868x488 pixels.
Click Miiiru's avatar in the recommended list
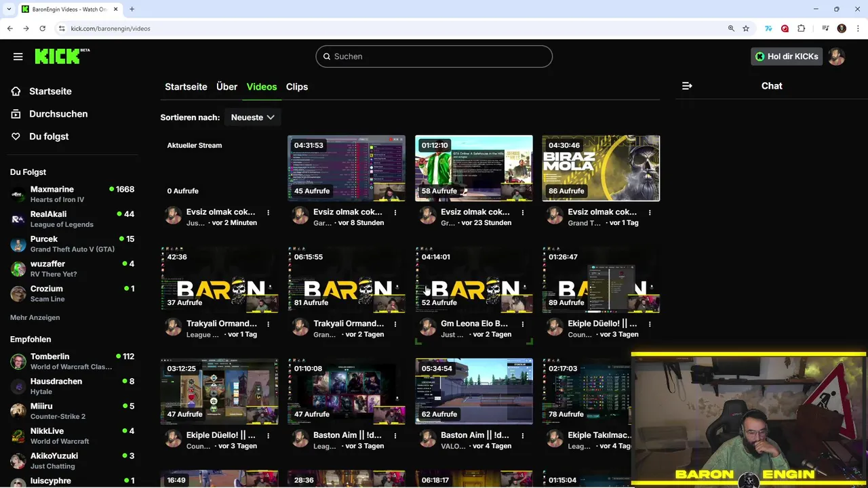click(x=18, y=411)
